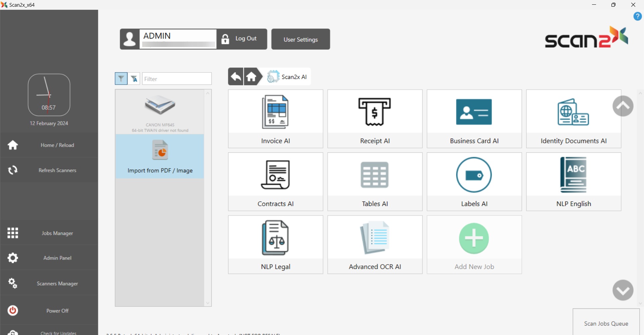Click Power Off in sidebar

49,310
